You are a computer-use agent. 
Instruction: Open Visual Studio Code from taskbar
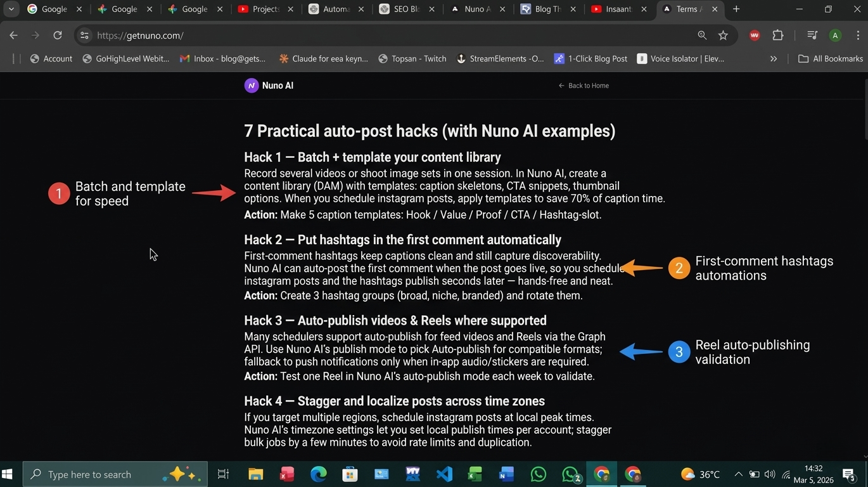[444, 474]
